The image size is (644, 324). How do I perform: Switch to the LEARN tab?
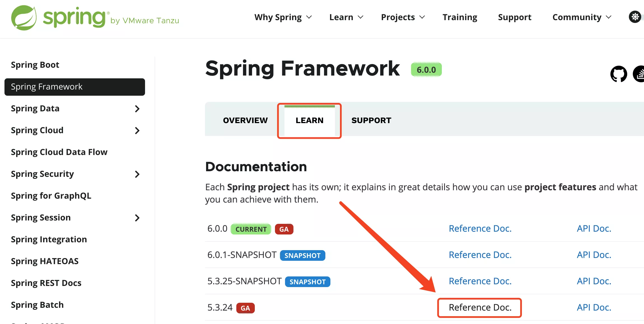pos(309,120)
